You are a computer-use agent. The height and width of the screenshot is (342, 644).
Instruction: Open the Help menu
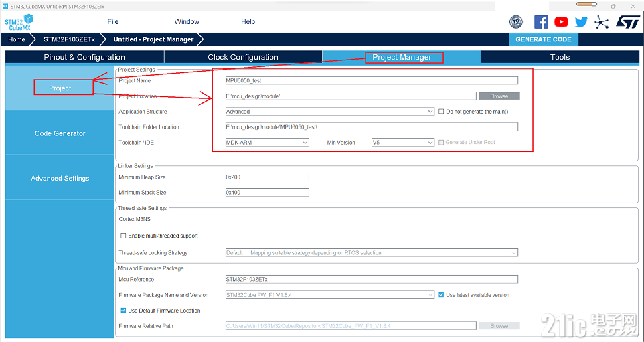tap(248, 22)
